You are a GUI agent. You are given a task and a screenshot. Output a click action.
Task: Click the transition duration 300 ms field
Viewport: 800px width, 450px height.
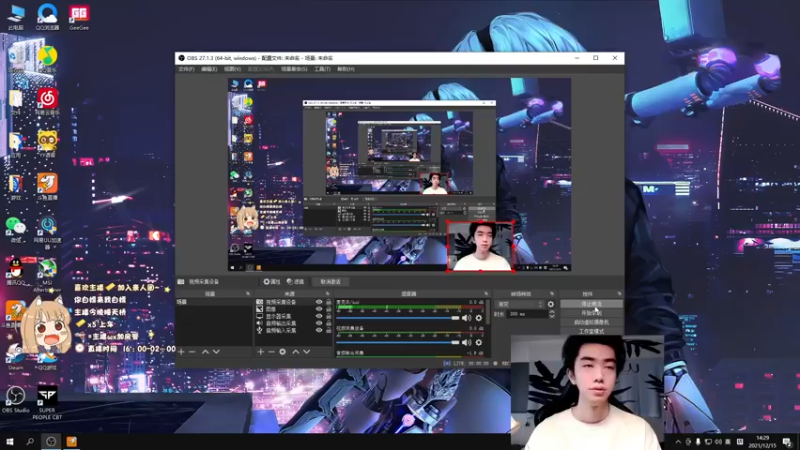[x=528, y=314]
